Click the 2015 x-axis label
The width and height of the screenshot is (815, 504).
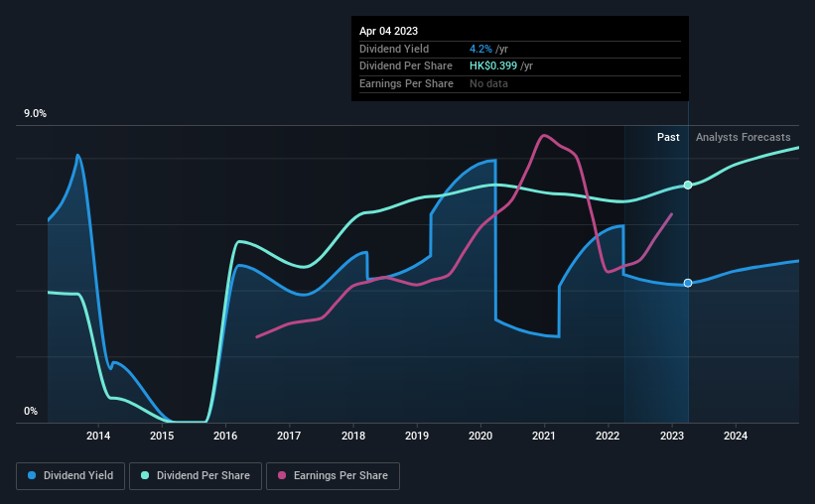pyautogui.click(x=162, y=436)
